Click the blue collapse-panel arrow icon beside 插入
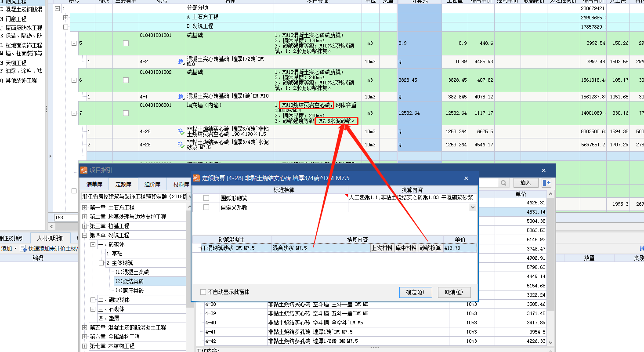The image size is (644, 352). (546, 183)
